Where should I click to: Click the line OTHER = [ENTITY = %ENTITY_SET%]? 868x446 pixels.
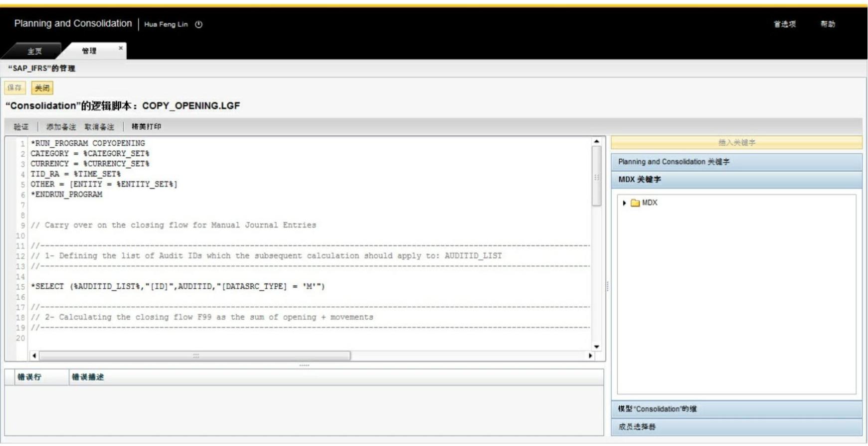[x=104, y=184]
